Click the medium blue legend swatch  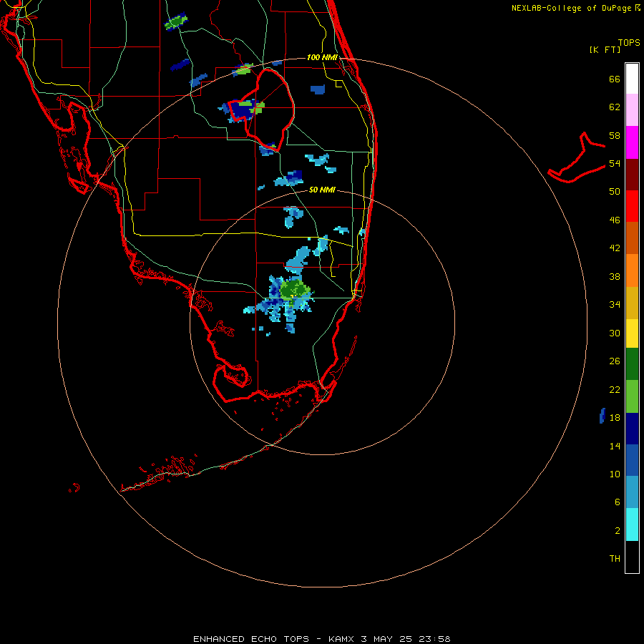(x=632, y=460)
